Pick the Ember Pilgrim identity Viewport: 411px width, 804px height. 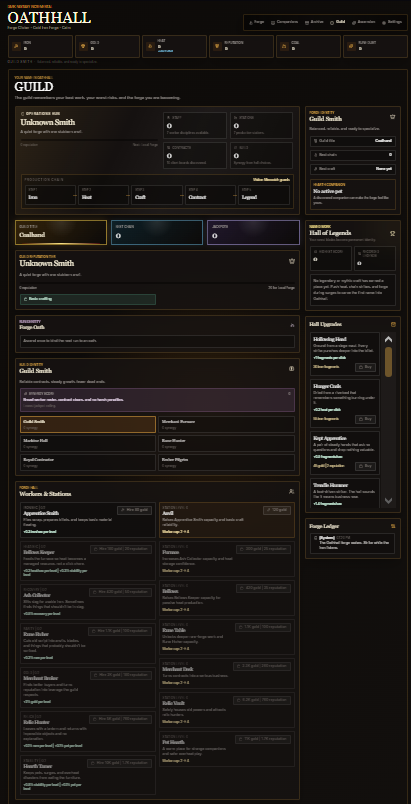(x=227, y=462)
